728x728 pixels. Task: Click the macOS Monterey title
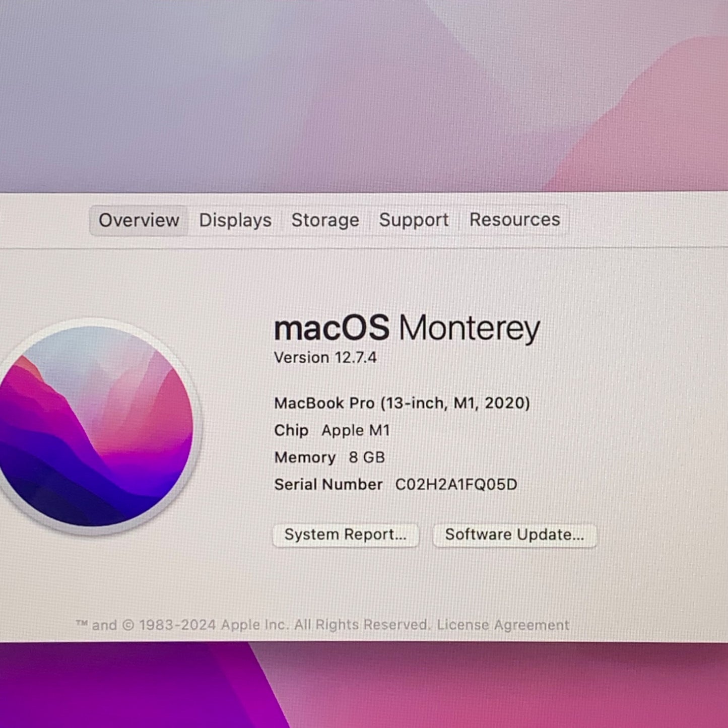pos(407,328)
